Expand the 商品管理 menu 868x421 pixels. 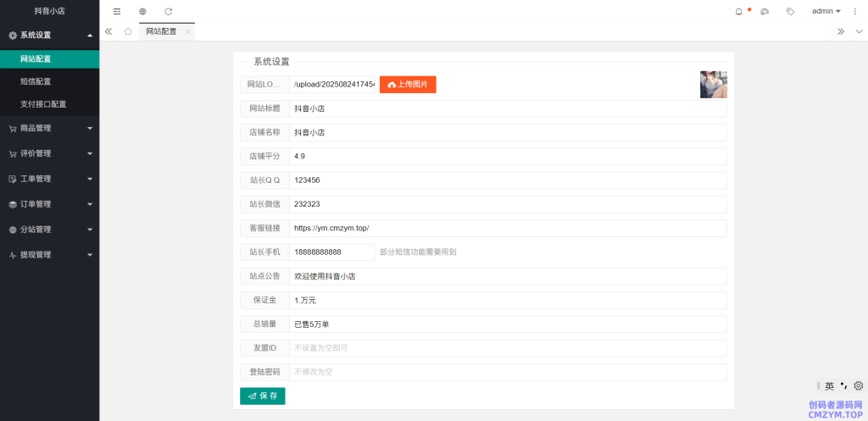pos(50,129)
